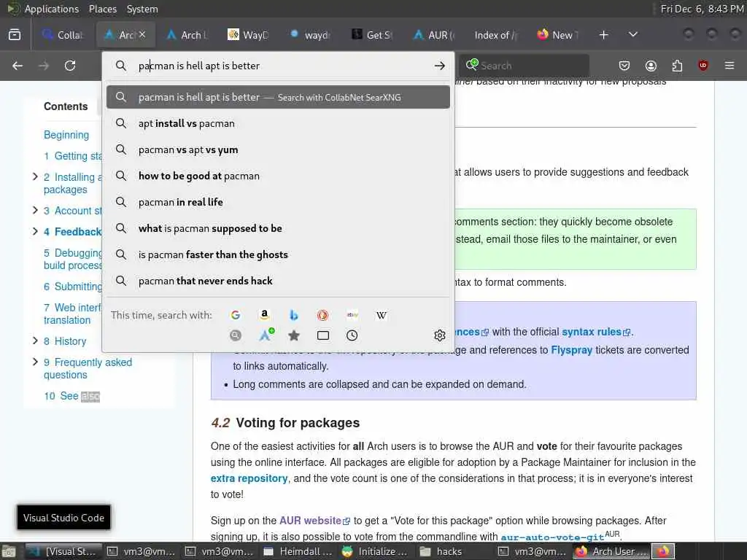Open the Pocket save icon
The image size is (747, 560).
click(624, 66)
